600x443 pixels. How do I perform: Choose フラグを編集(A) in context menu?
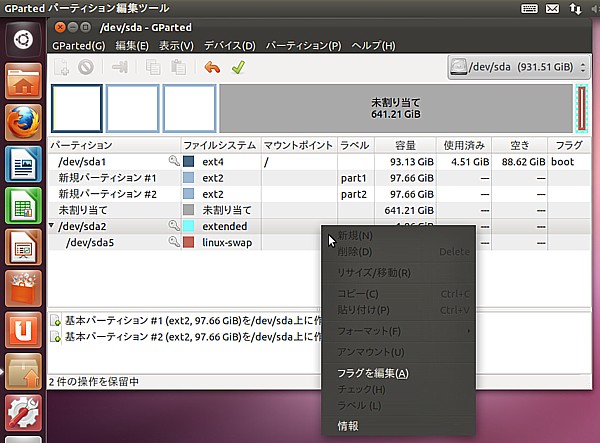point(398,373)
